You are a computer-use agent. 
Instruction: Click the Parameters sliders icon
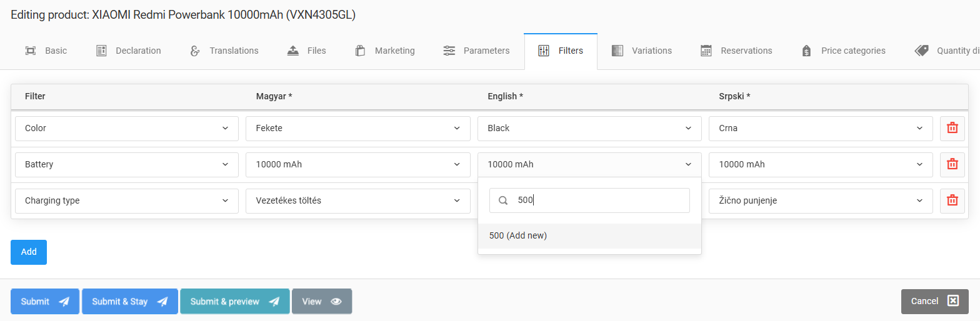pos(449,51)
